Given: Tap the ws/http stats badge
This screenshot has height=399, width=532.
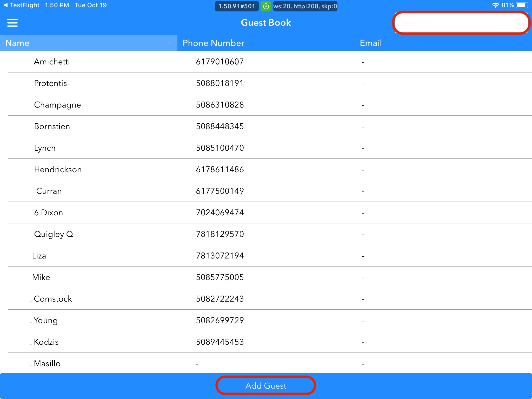Looking at the screenshot, I should click(305, 6).
